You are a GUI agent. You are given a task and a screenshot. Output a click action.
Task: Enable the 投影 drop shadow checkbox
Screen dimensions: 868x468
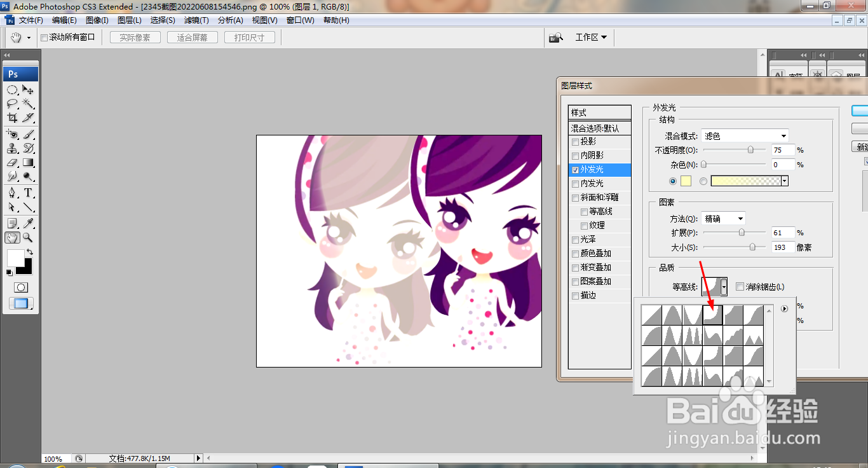[x=575, y=142]
